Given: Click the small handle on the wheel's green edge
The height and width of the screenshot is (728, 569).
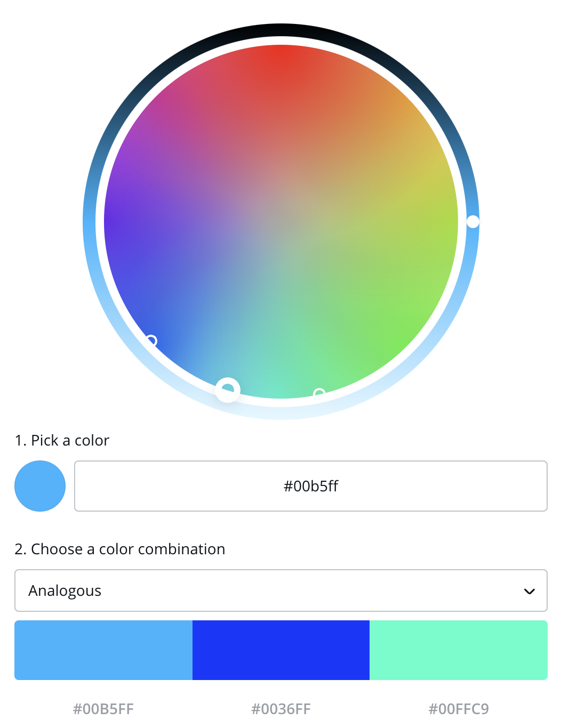Looking at the screenshot, I should pyautogui.click(x=319, y=393).
